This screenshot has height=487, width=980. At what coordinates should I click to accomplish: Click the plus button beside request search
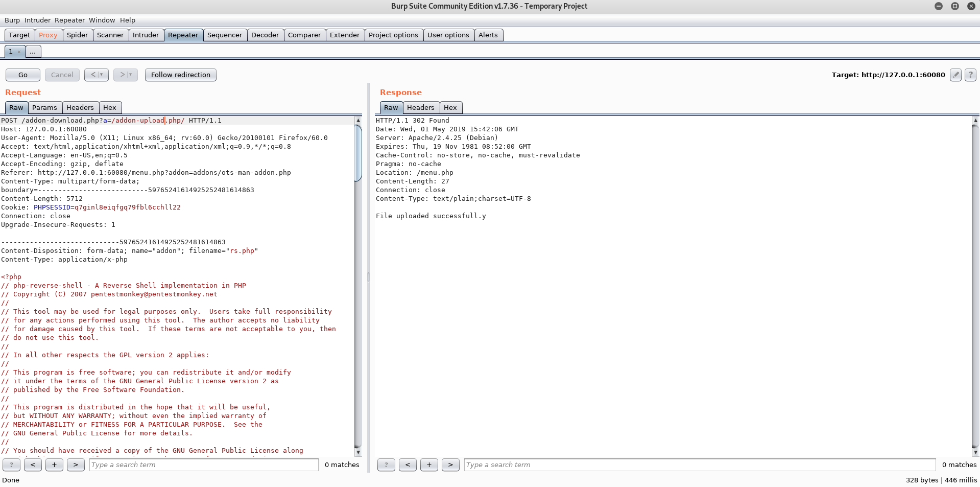pyautogui.click(x=54, y=465)
